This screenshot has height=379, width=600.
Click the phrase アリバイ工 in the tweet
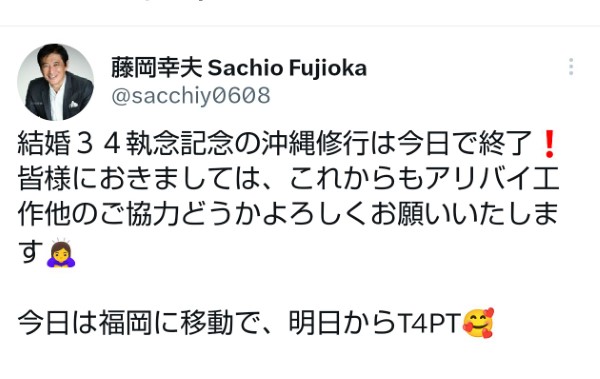[x=492, y=179]
